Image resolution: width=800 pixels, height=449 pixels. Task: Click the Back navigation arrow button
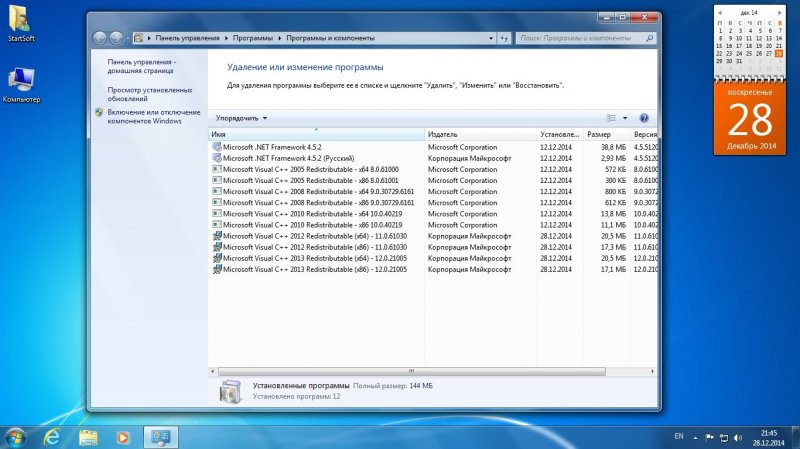[100, 38]
